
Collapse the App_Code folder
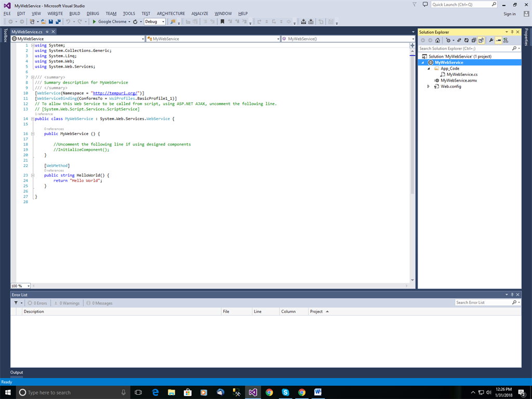click(429, 69)
